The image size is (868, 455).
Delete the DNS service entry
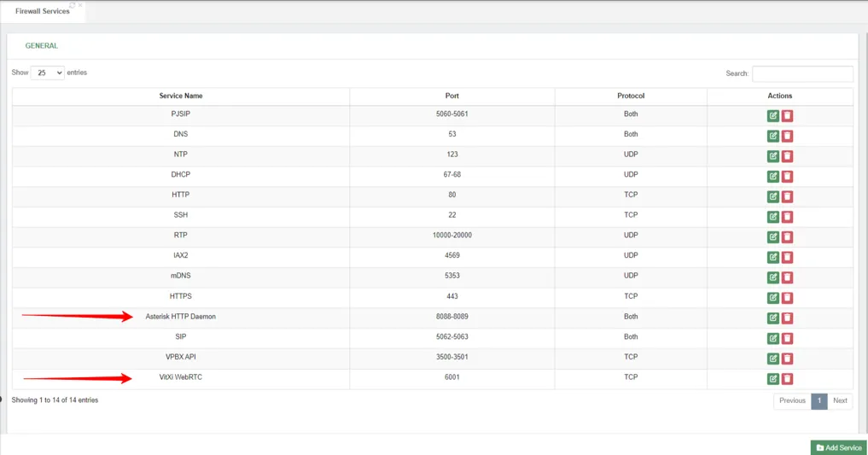coord(787,136)
